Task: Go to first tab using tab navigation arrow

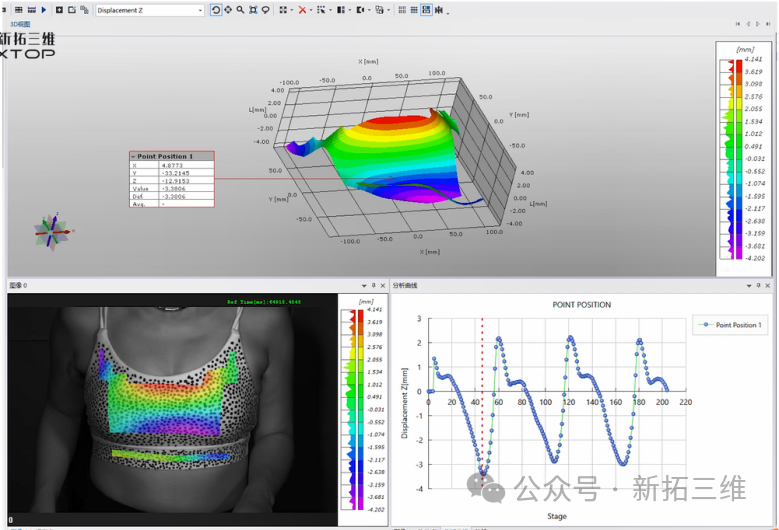Action: [x=738, y=24]
